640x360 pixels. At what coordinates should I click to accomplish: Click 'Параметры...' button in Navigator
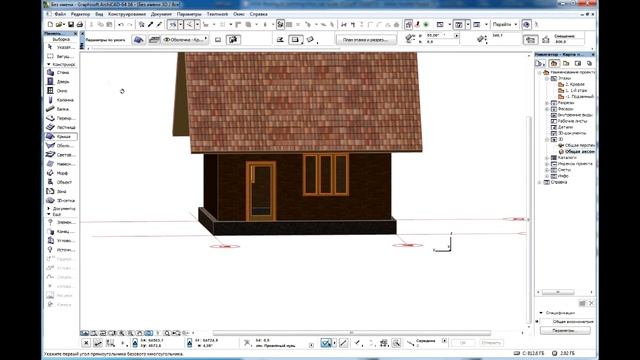565,330
